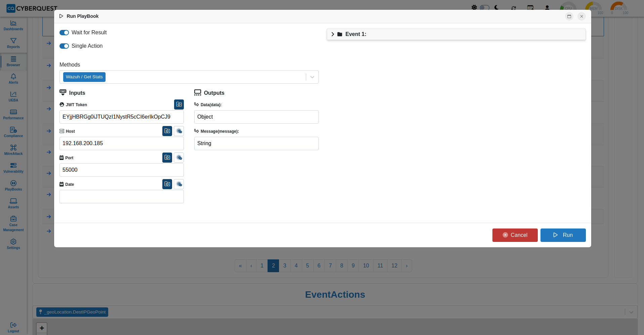Open Performance in the sidebar
Screen dimensions: 644x335
(13, 115)
